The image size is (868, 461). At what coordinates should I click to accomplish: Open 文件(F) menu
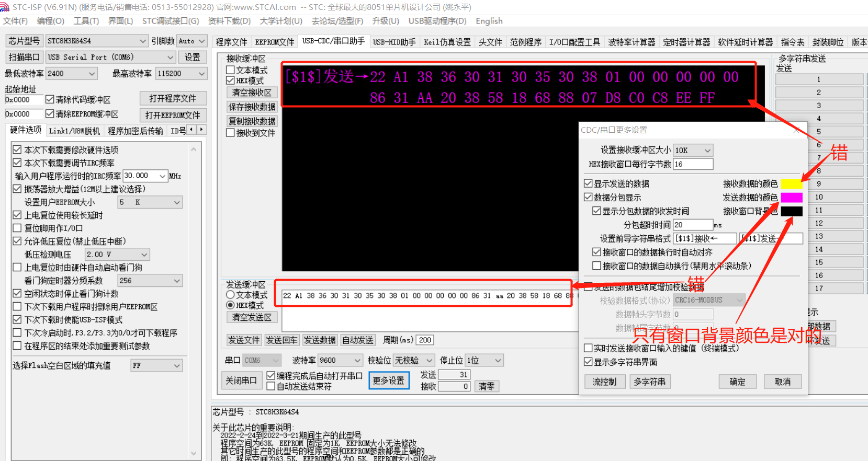pyautogui.click(x=15, y=21)
